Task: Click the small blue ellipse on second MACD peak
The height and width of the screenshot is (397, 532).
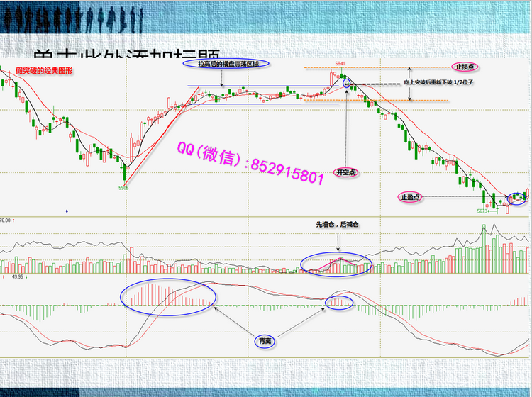Action: click(x=339, y=303)
